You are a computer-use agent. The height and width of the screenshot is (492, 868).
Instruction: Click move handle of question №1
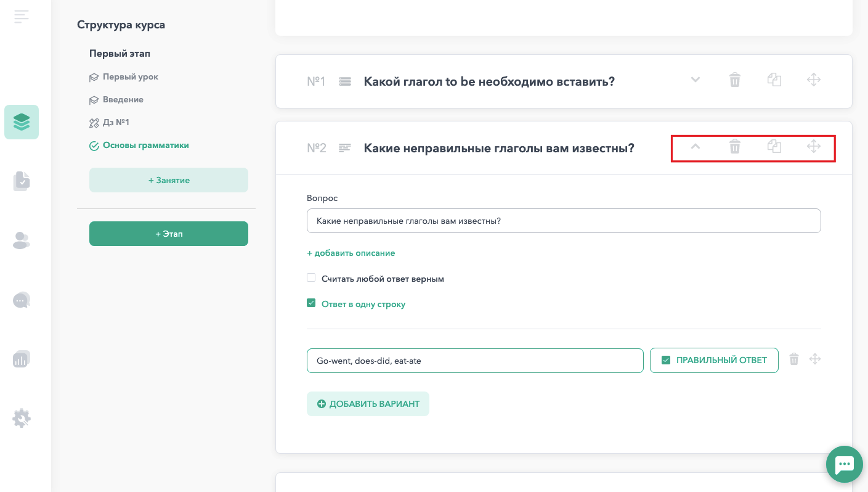(814, 80)
